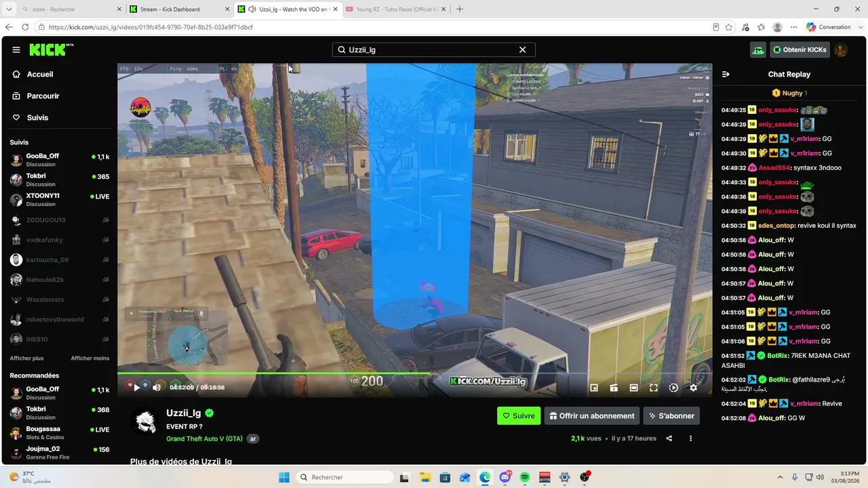Select kartoucha_09 in followed list
This screenshot has height=488, width=868.
click(x=60, y=260)
